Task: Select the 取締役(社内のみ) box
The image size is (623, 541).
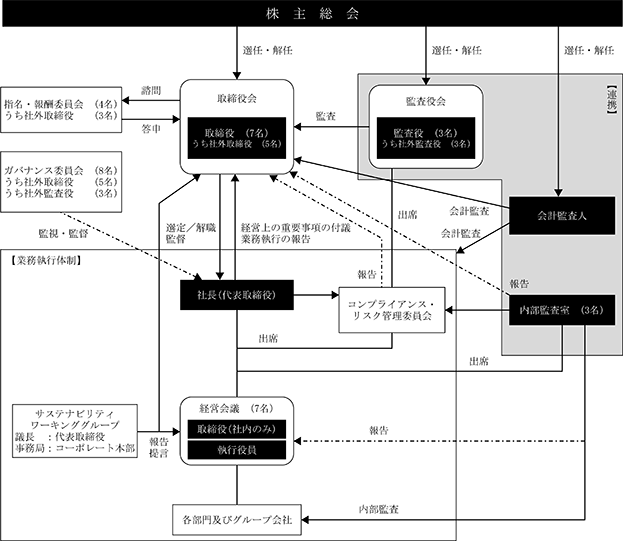Action: pyautogui.click(x=237, y=429)
